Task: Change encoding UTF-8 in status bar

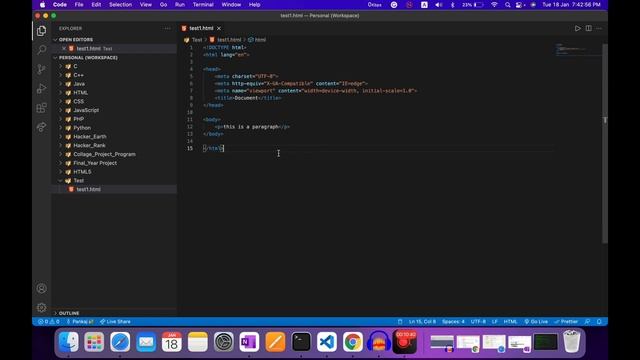Action: pos(478,322)
